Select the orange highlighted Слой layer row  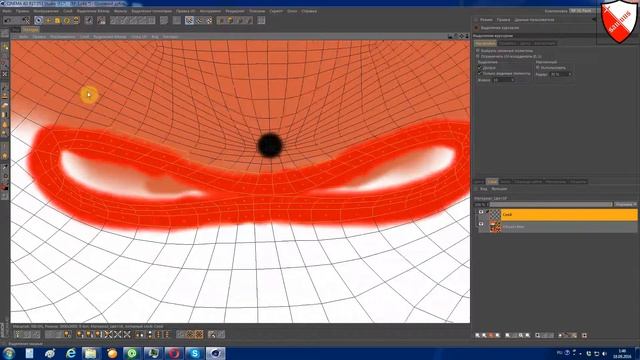tap(569, 215)
